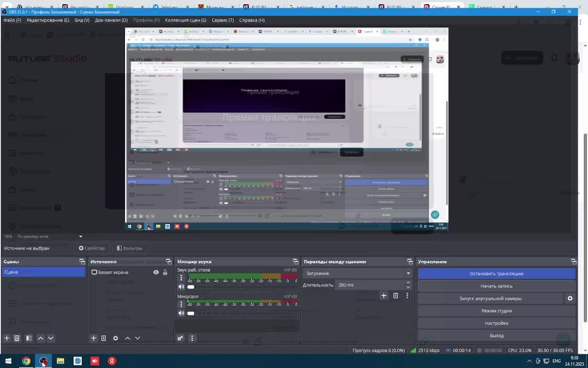Open options dots for Звук раб. стола
Screen dimensions: 588x368
(181, 278)
